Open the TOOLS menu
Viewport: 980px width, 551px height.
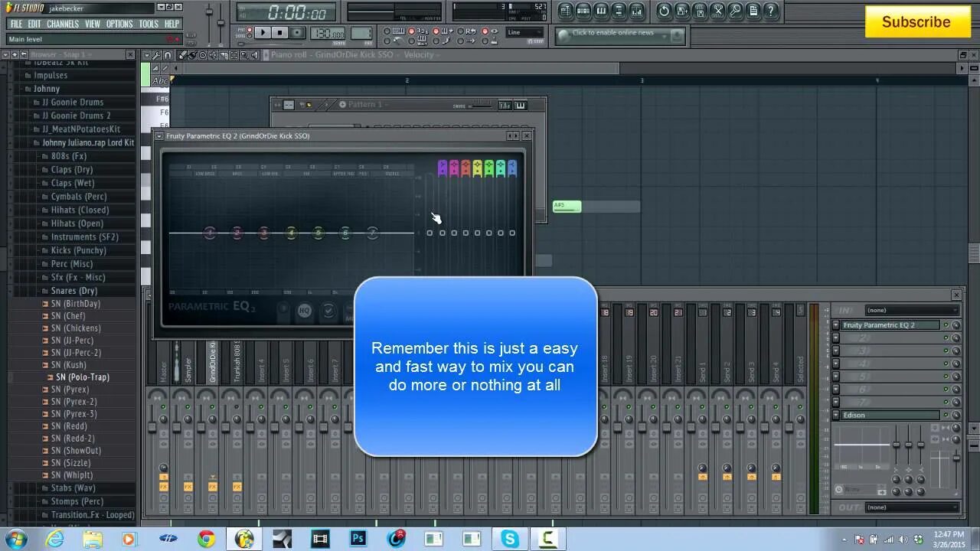(x=149, y=24)
